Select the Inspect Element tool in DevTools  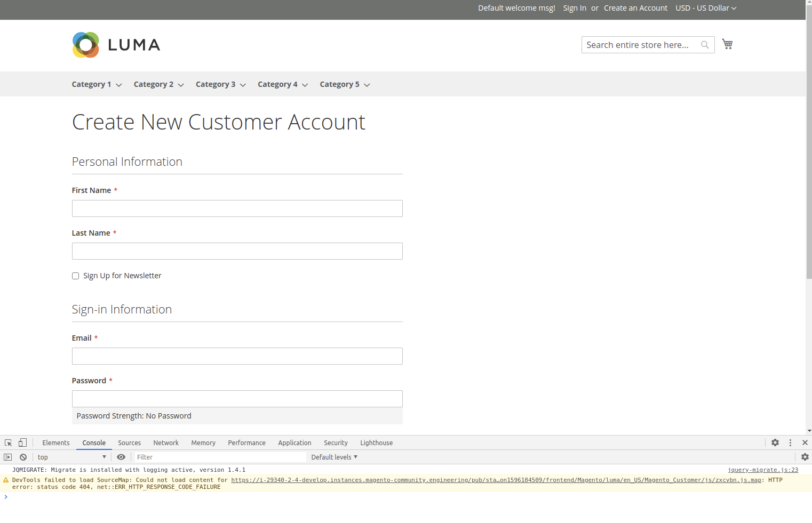(x=8, y=442)
